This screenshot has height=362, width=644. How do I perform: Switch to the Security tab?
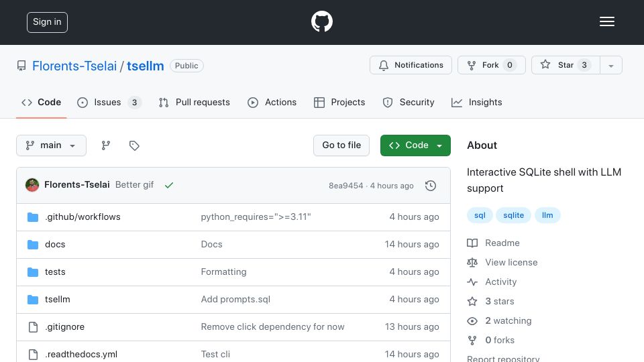[409, 102]
